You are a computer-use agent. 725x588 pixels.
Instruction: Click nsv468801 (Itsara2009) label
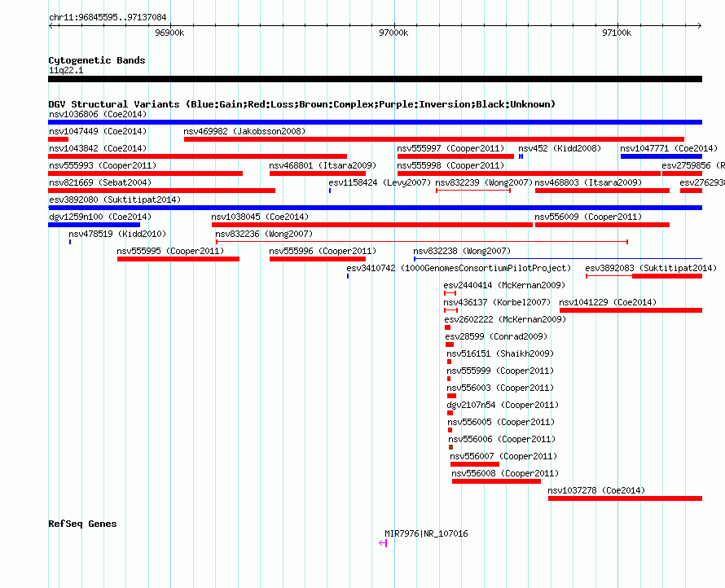323,165
